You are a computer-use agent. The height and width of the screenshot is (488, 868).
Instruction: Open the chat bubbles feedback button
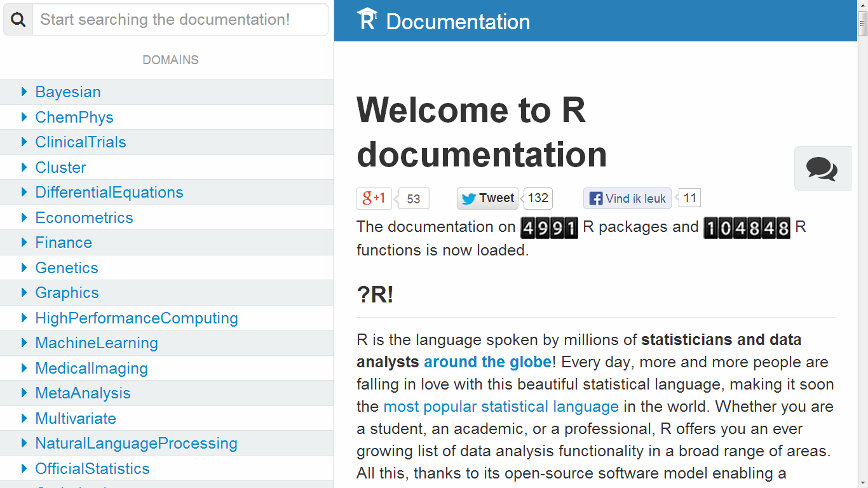(x=822, y=168)
